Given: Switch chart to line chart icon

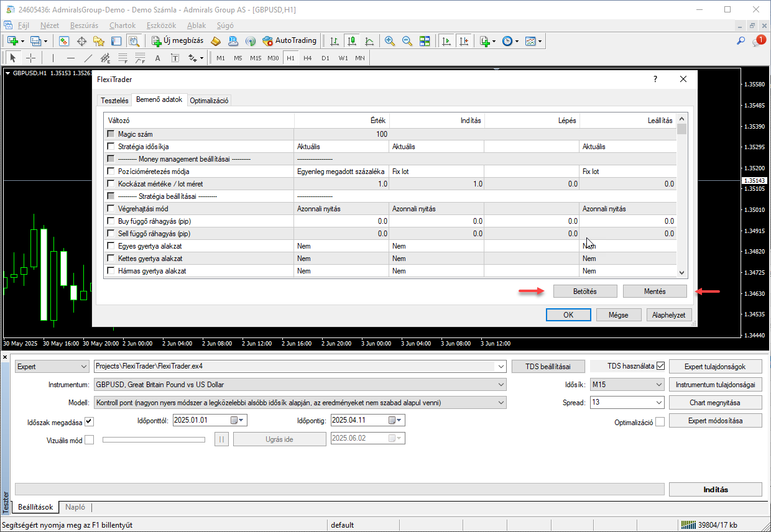Looking at the screenshot, I should (x=369, y=41).
